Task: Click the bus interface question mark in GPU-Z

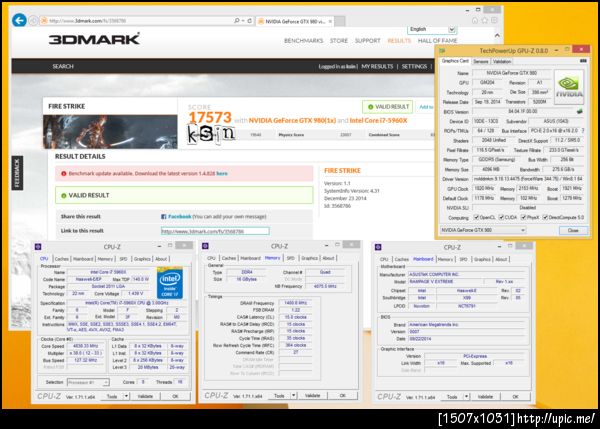Action: (583, 131)
